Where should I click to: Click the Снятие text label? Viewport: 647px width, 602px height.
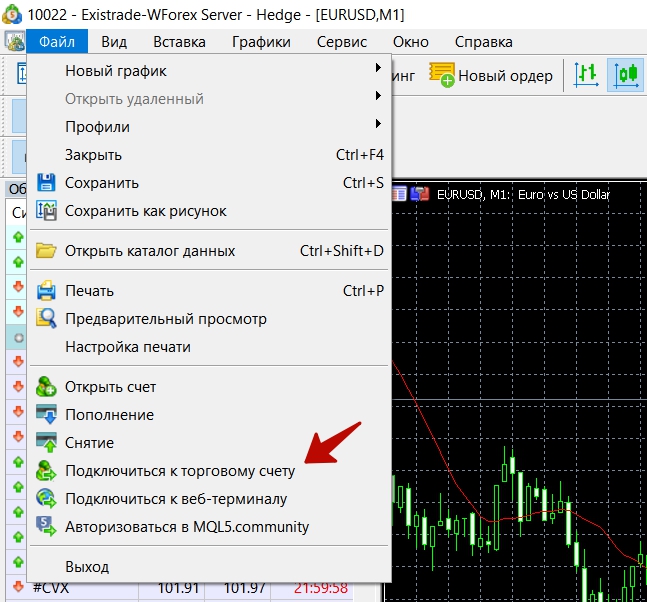click(90, 443)
